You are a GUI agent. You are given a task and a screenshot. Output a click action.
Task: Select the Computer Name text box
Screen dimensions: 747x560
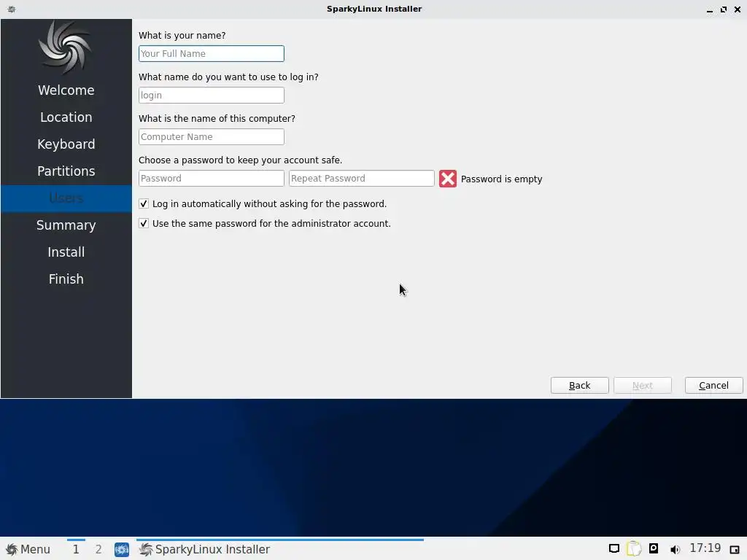[x=211, y=136]
